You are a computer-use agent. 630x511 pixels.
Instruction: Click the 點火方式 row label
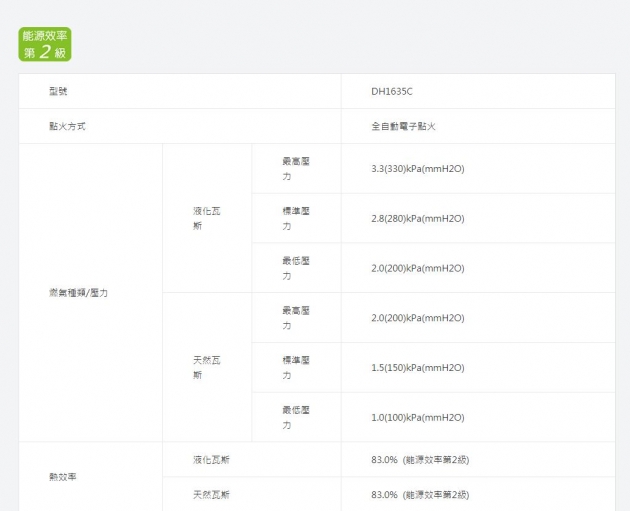67,126
